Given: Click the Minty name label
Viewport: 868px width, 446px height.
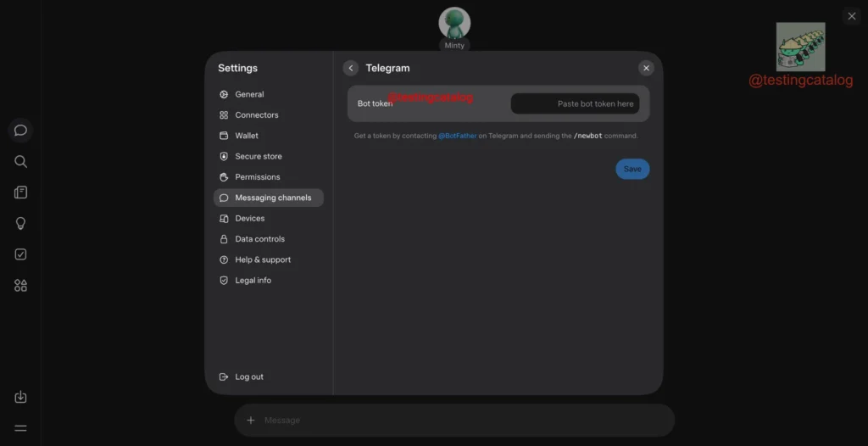Looking at the screenshot, I should point(454,46).
